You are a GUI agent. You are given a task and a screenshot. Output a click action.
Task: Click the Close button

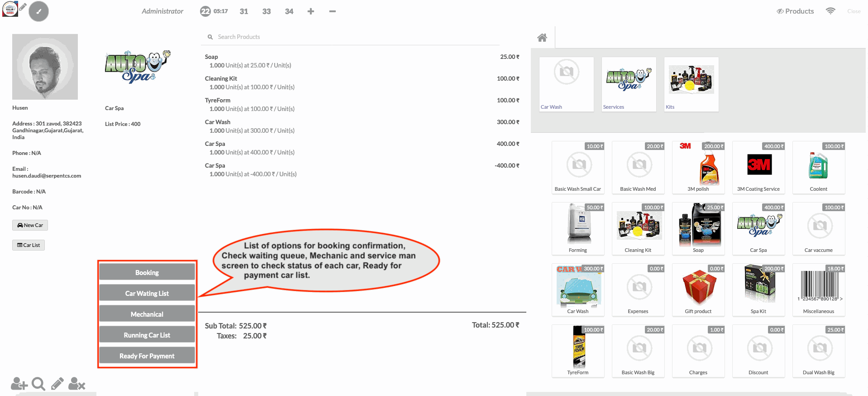(x=854, y=11)
